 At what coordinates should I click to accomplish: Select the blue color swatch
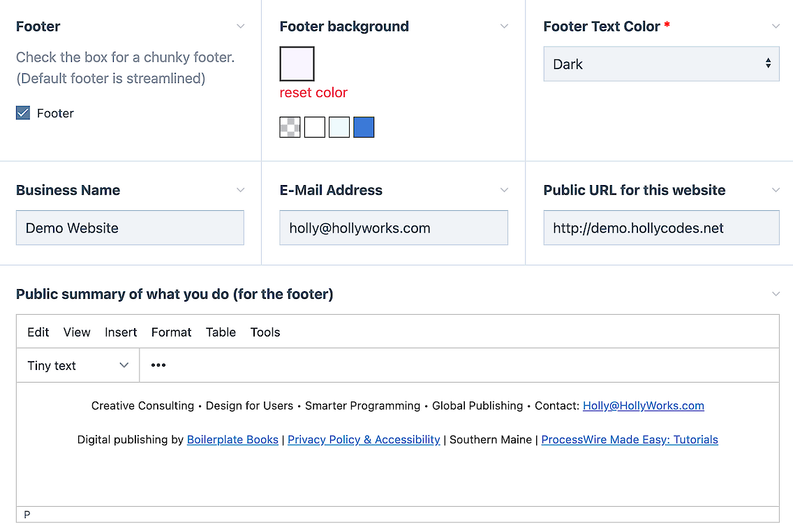point(364,127)
